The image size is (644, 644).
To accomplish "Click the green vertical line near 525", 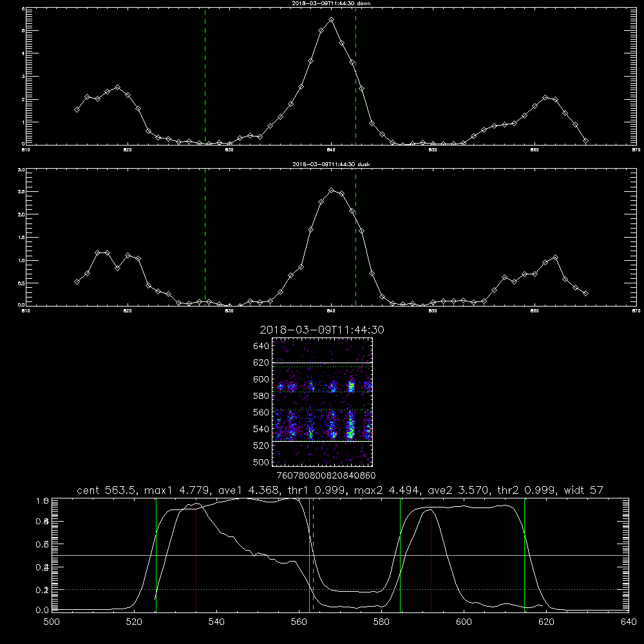I will pos(156,554).
